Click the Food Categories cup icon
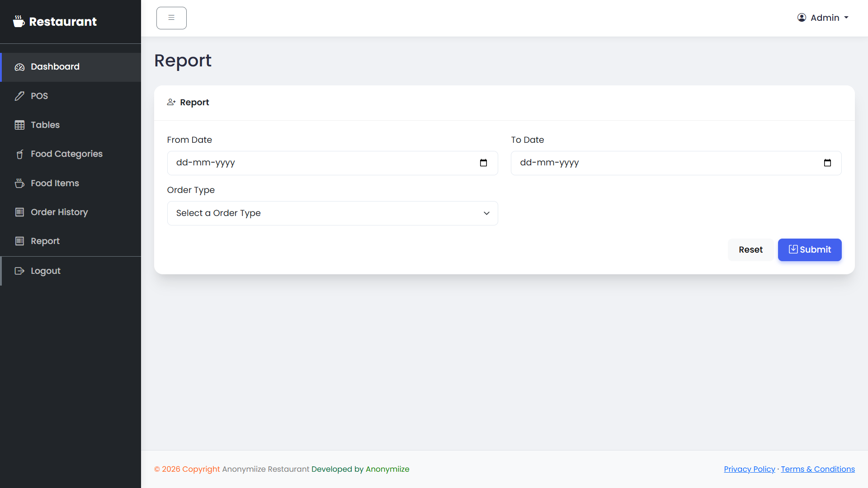Image resolution: width=868 pixels, height=488 pixels. 19,154
